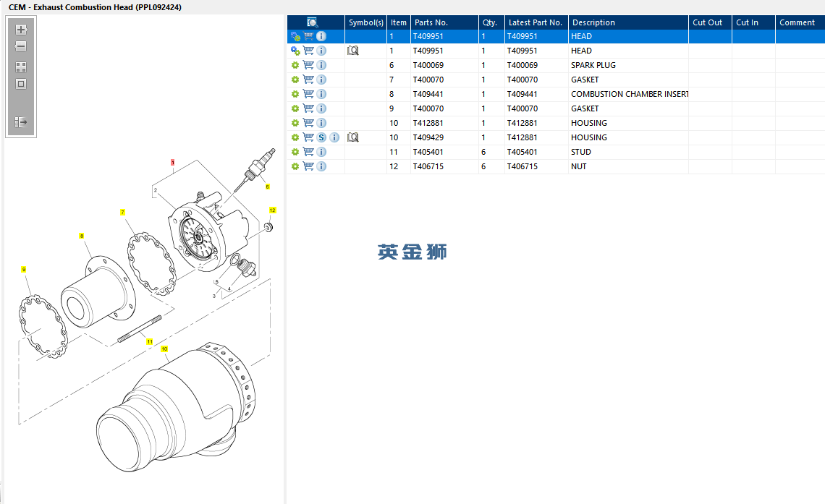Click the S supersession icon on T409429
The height and width of the screenshot is (504, 825).
pyautogui.click(x=321, y=137)
